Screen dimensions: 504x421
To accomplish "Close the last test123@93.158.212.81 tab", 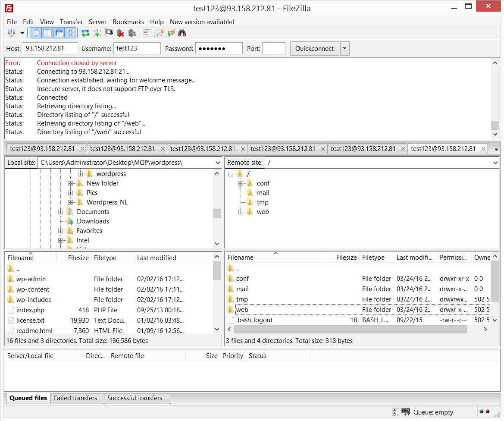I will [483, 149].
